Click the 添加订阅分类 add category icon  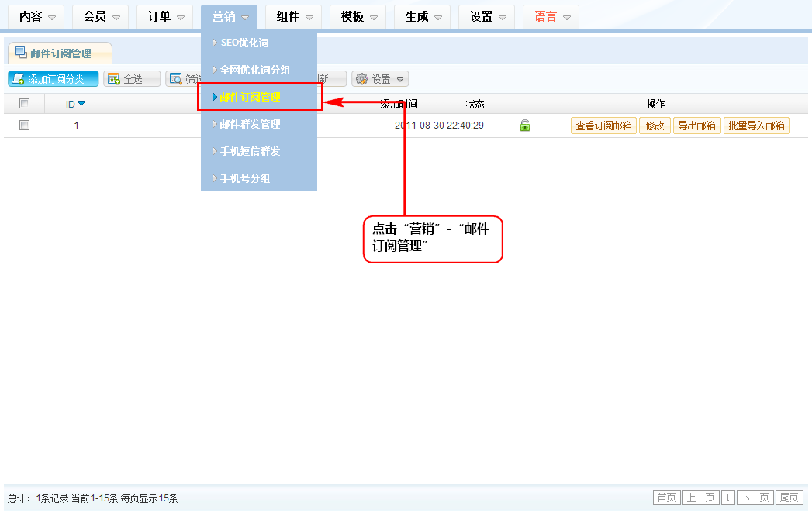pyautogui.click(x=18, y=79)
